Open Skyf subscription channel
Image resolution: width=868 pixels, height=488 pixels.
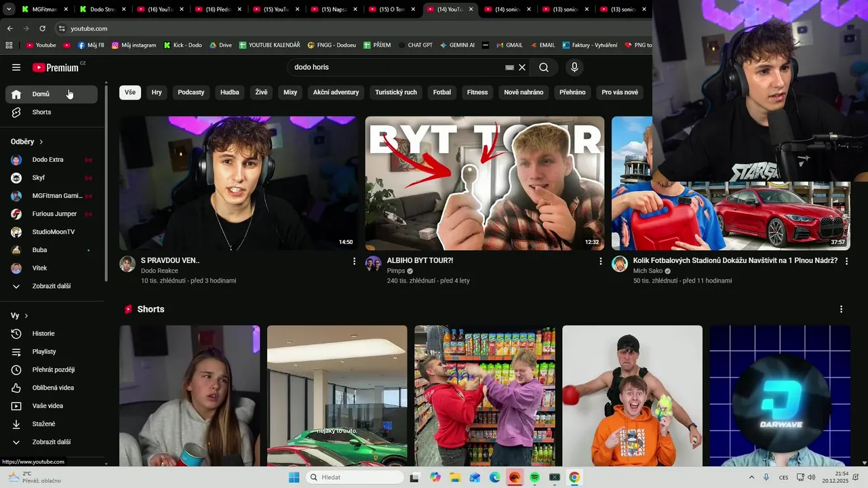pos(52,178)
